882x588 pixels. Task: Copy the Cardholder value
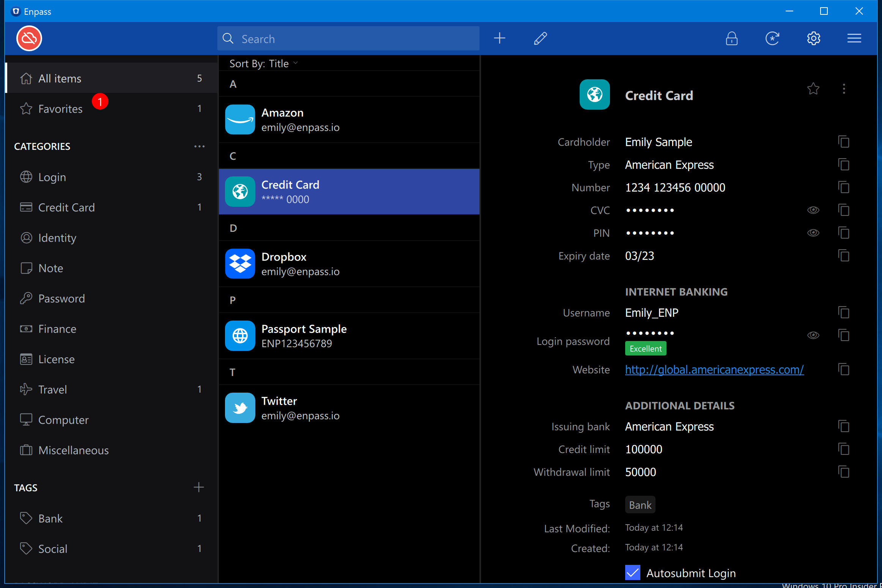pyautogui.click(x=844, y=142)
